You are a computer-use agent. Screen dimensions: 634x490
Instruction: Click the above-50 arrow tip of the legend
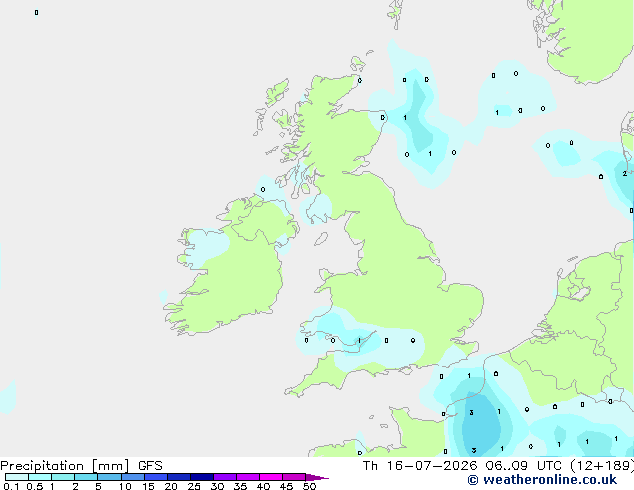317,477
